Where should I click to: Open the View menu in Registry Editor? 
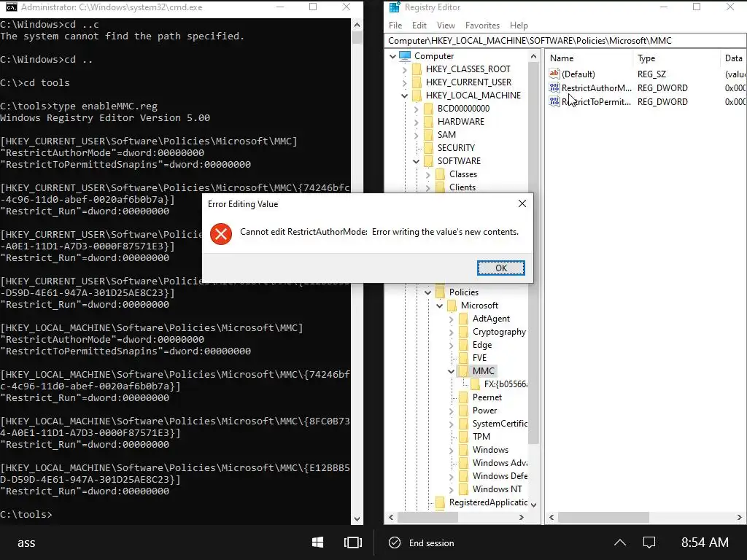coord(446,26)
